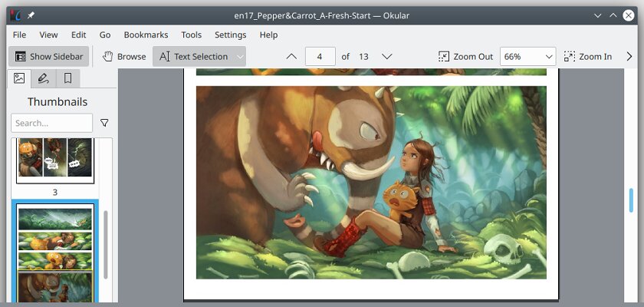
Task: Toggle the Show Sidebar button
Action: point(49,57)
